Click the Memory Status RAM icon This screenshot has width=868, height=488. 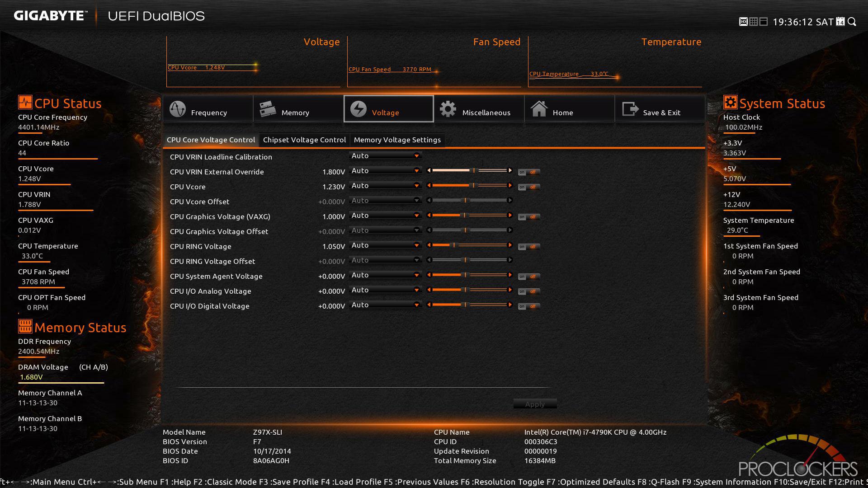coord(25,326)
